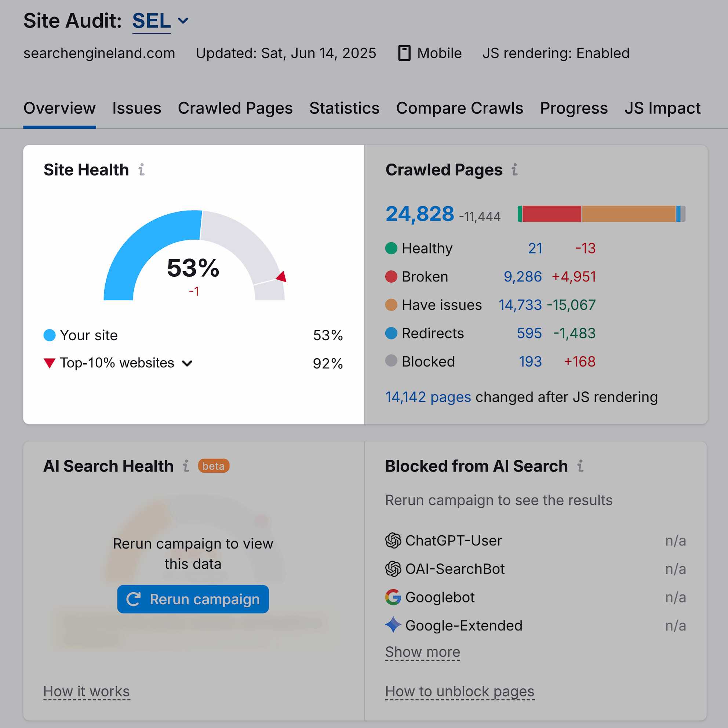Click the AI Search Health info icon
Viewport: 728px width, 728px height.
pos(186,466)
